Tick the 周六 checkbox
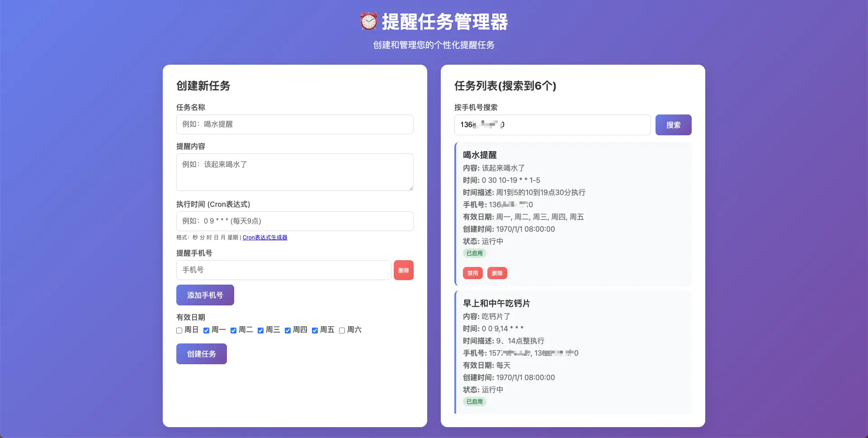 click(342, 330)
